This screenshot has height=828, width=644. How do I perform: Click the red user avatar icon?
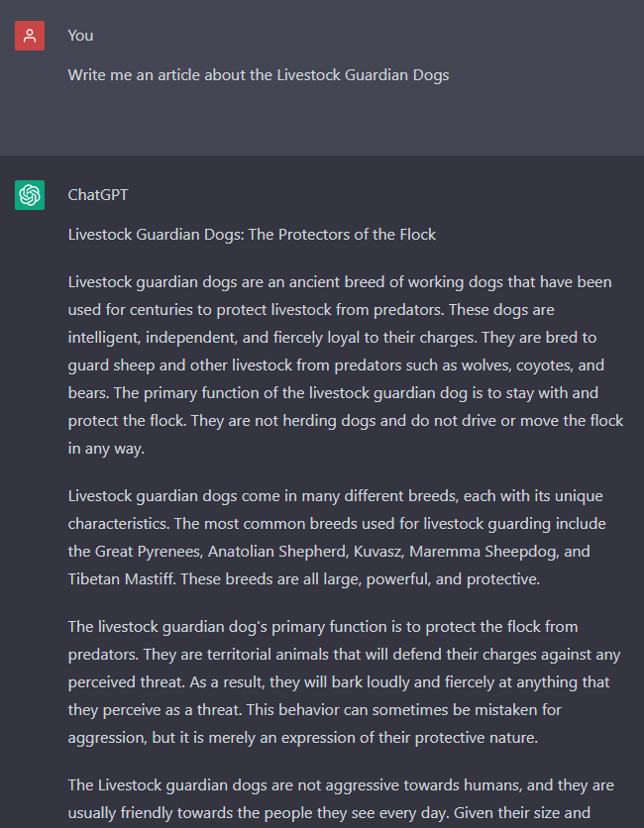click(x=30, y=36)
